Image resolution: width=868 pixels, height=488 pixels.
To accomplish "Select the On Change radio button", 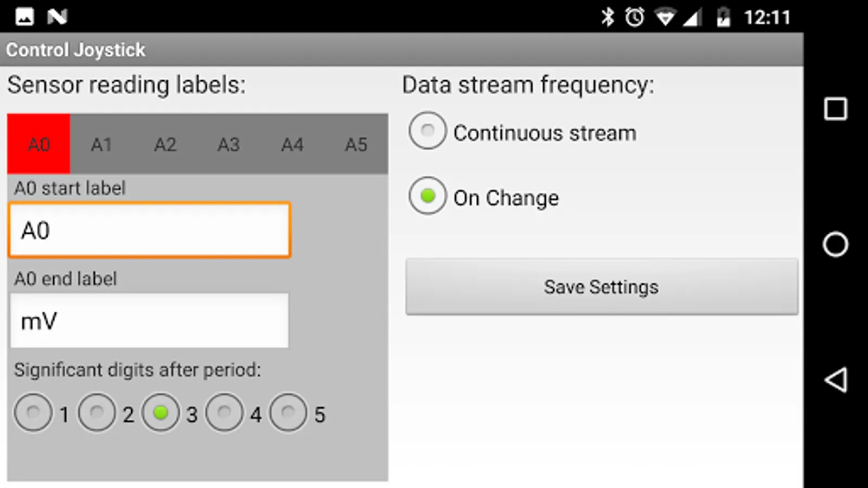I will [x=428, y=196].
